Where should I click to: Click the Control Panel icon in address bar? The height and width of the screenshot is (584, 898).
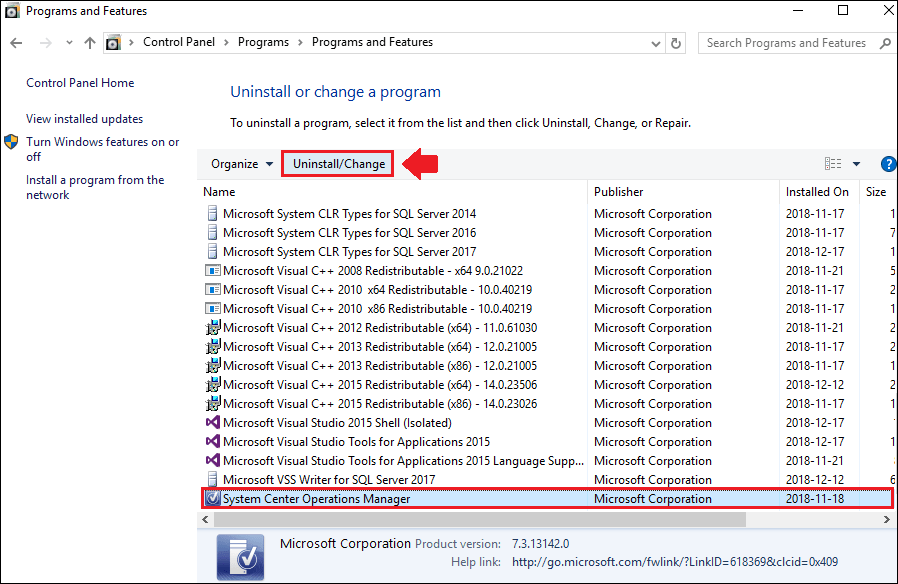pos(113,42)
